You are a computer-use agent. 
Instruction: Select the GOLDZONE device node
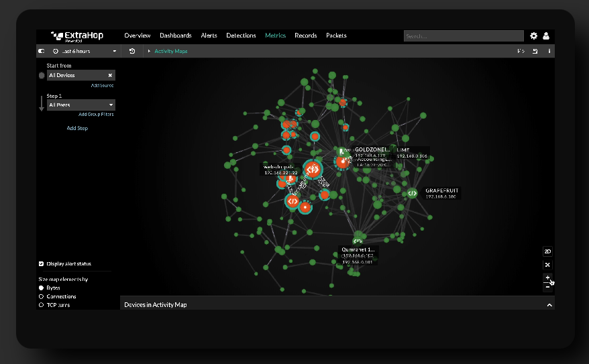[342, 152]
